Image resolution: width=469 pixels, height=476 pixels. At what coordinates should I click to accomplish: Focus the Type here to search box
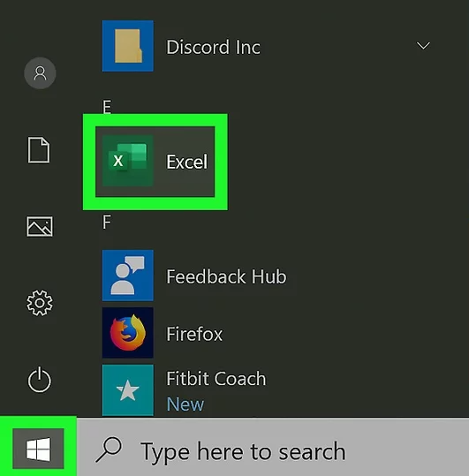tap(273, 447)
